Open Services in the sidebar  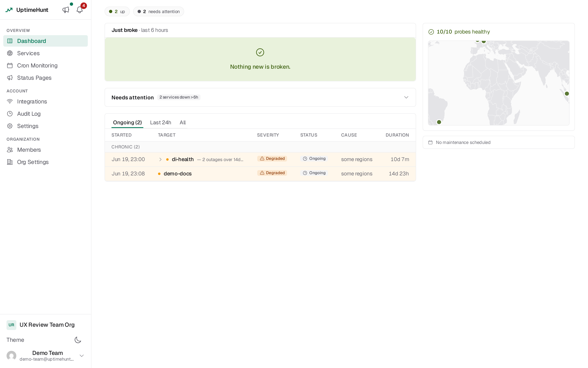[46, 53]
